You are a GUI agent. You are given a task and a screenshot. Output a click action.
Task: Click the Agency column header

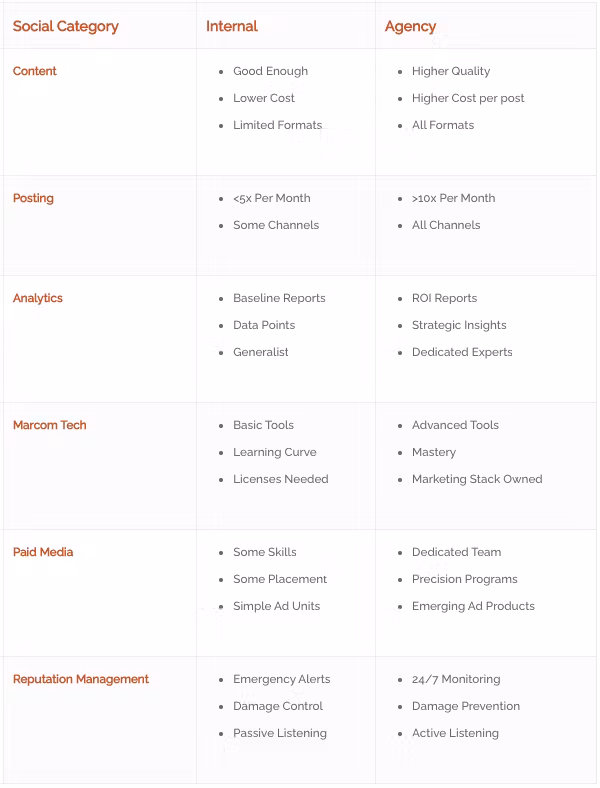click(410, 26)
